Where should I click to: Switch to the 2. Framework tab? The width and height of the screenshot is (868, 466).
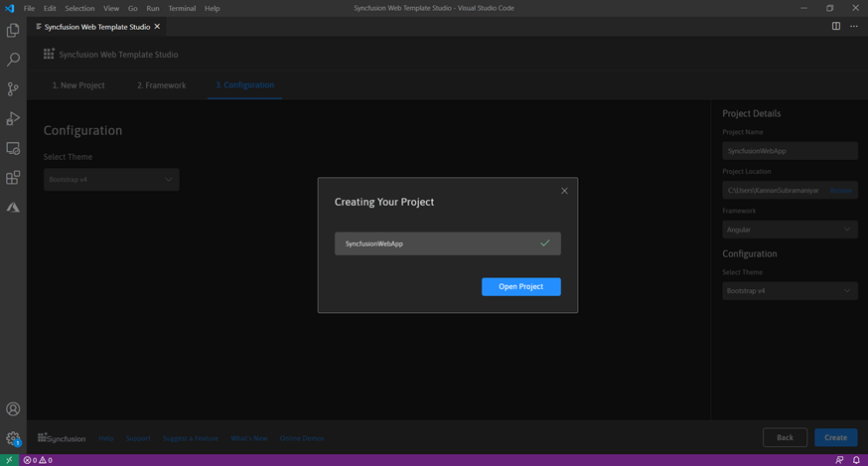pos(161,85)
